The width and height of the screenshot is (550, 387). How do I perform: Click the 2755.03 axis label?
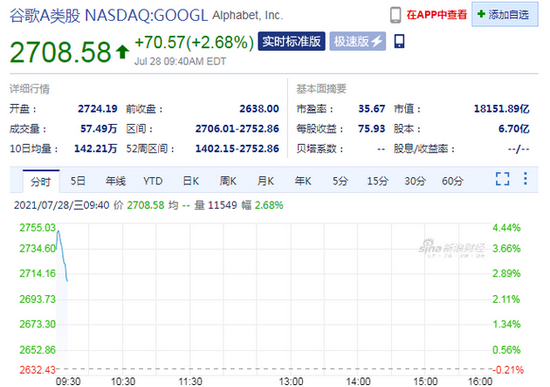click(38, 228)
